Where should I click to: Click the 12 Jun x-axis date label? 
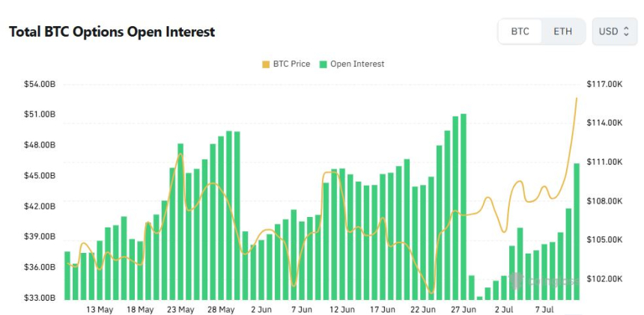(x=342, y=309)
